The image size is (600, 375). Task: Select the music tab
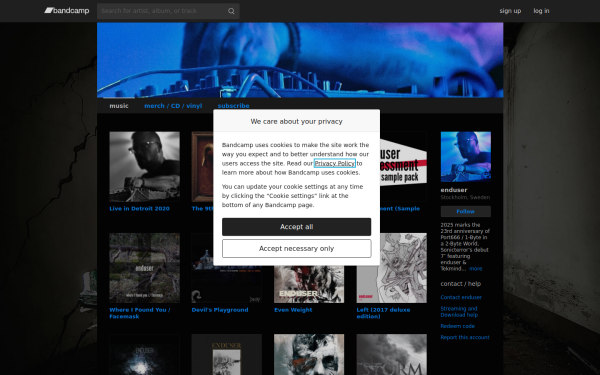point(119,106)
